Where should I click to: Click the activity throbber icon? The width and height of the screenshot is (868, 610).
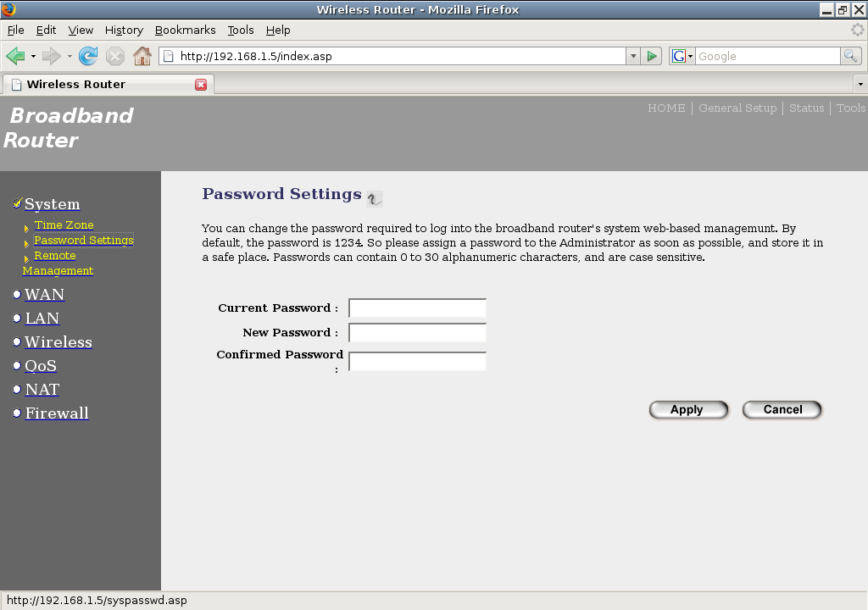858,30
